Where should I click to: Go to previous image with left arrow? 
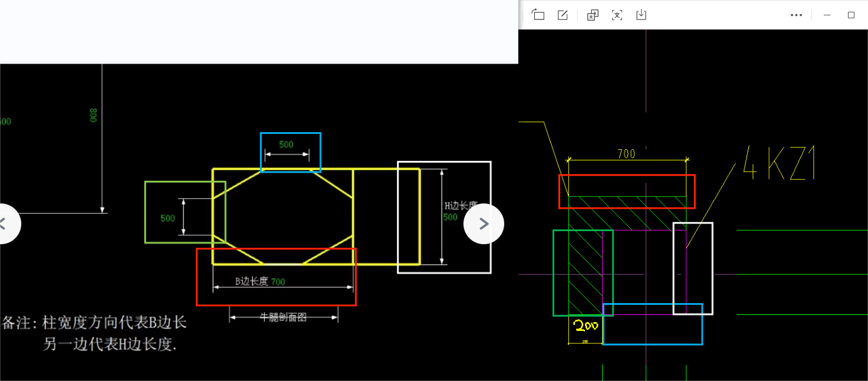pos(5,224)
